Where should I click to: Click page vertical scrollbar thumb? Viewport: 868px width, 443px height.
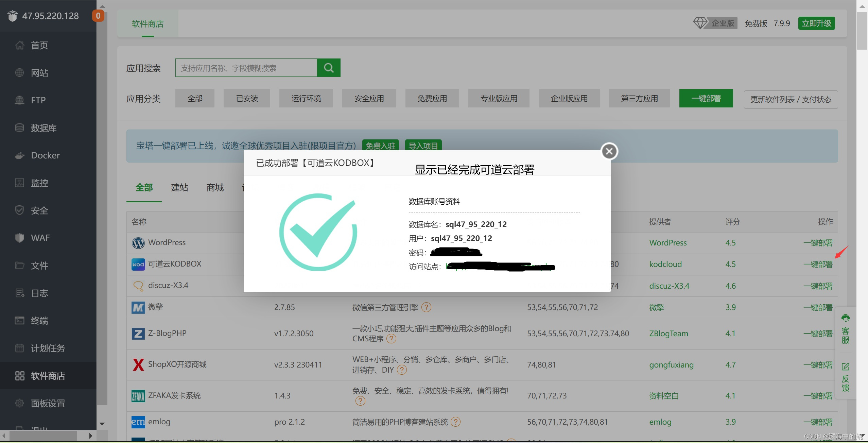862,31
